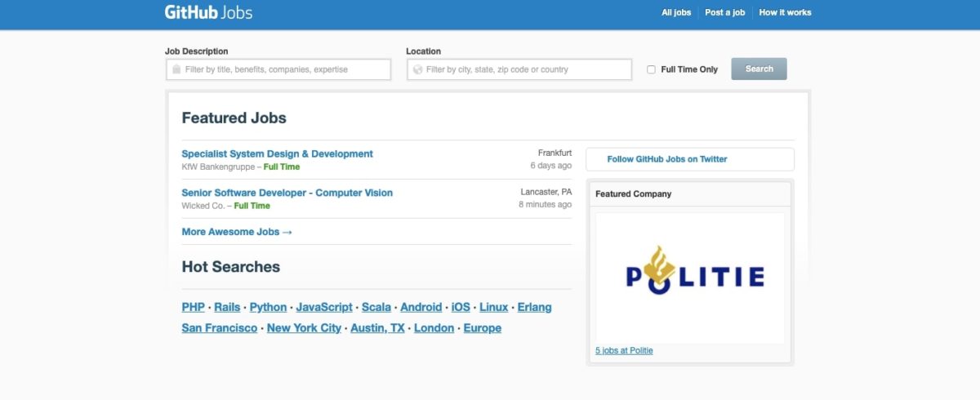
Task: Search hot topic Rails
Action: [x=227, y=307]
